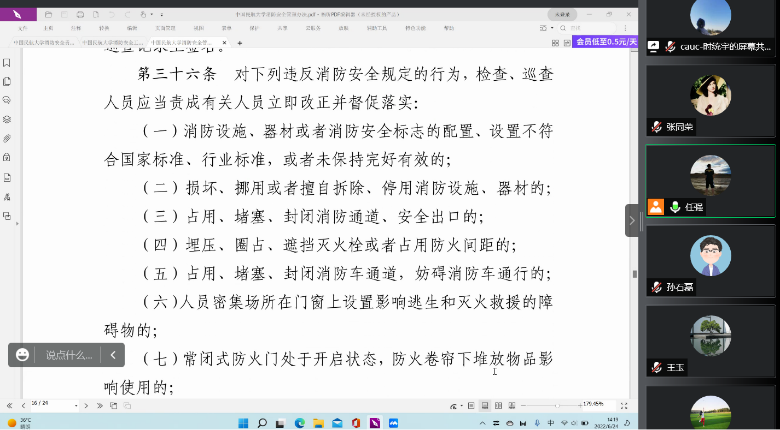Switch to the first document tab
The height and width of the screenshot is (430, 780).
click(x=42, y=43)
